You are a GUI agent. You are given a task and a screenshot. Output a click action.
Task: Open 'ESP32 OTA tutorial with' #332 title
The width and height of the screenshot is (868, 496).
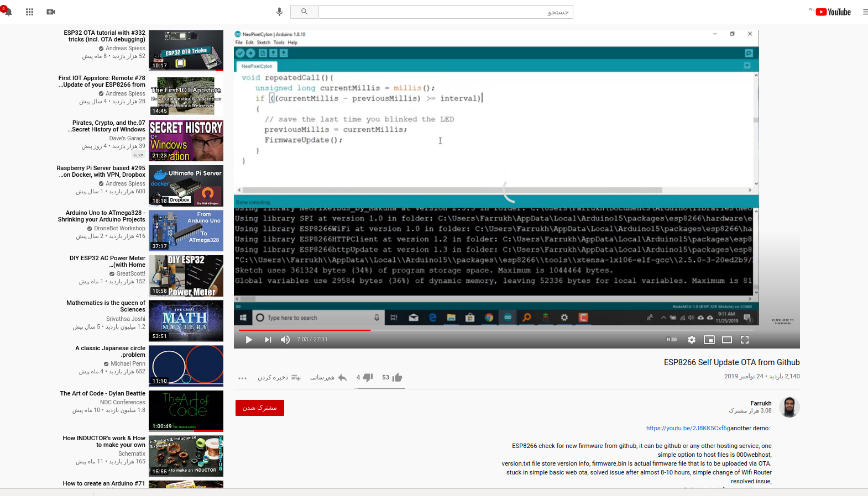click(104, 36)
